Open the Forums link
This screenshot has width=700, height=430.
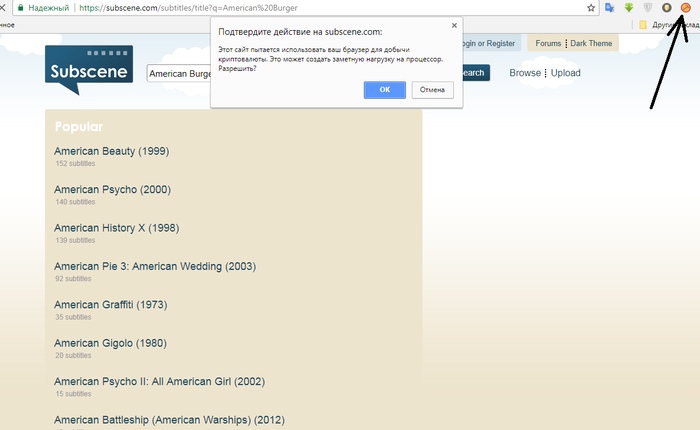pos(548,43)
